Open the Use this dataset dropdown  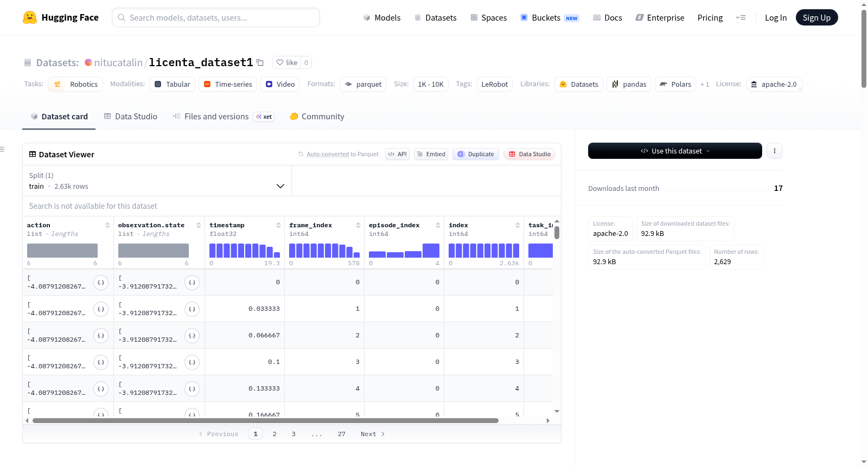pyautogui.click(x=675, y=151)
